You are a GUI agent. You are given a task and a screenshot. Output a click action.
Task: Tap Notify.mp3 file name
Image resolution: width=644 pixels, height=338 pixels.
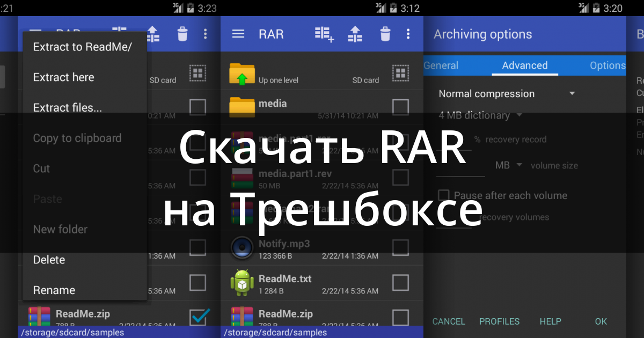click(x=284, y=244)
